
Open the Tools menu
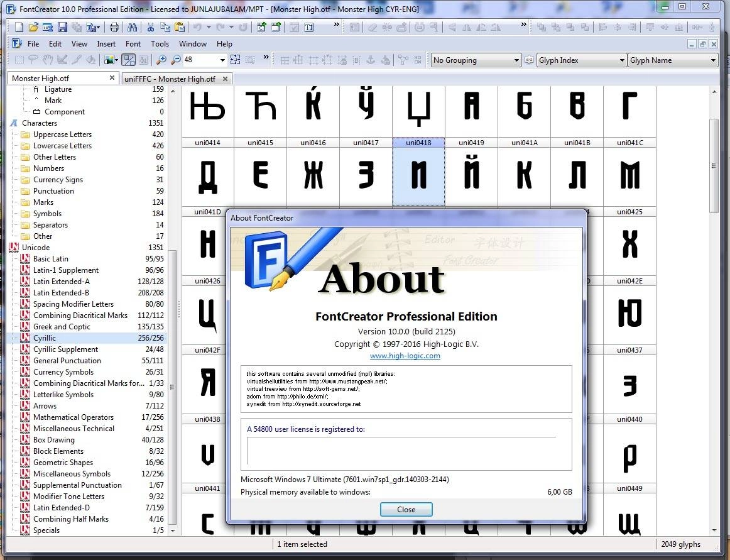pos(160,44)
